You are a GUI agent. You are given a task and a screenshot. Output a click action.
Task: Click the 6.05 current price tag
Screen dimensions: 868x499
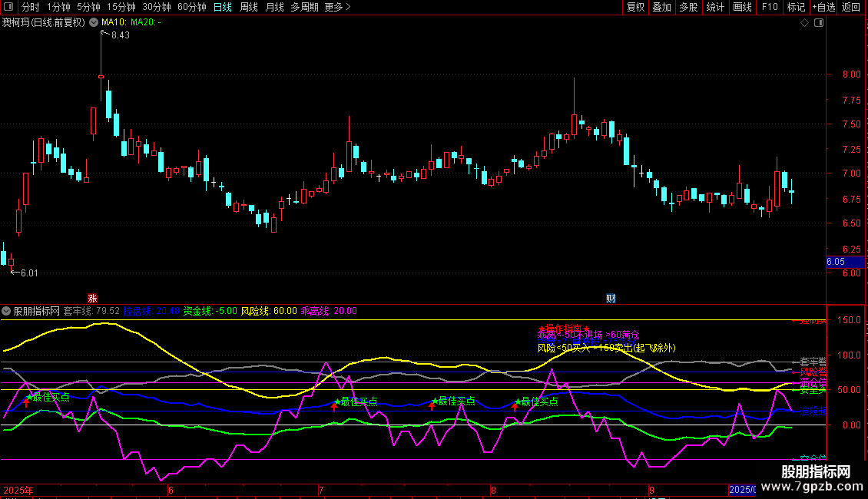(837, 262)
